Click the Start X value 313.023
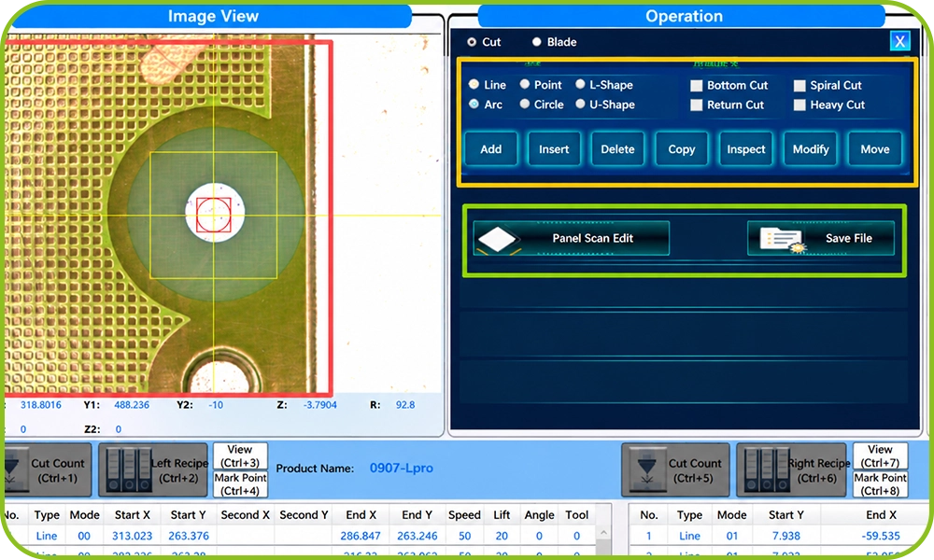 [x=133, y=536]
